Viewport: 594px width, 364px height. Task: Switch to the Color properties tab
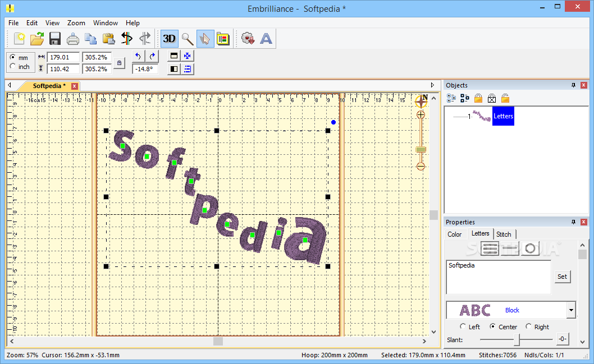tap(455, 234)
